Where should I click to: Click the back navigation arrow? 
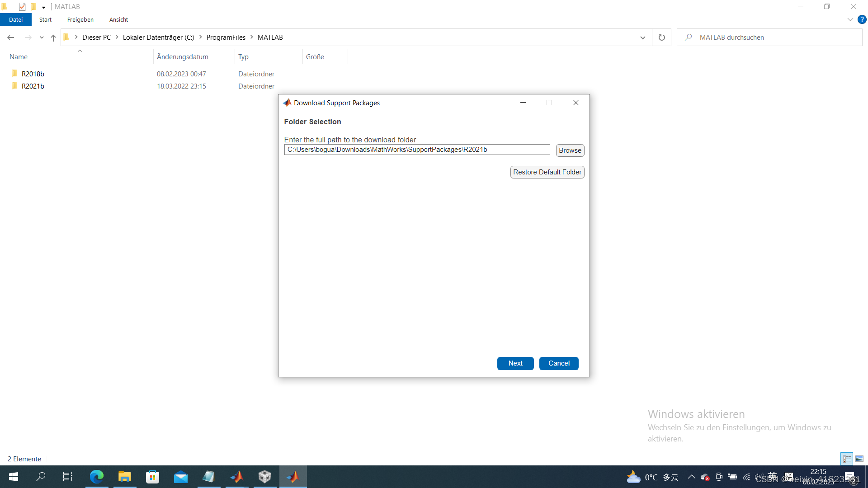(10, 37)
